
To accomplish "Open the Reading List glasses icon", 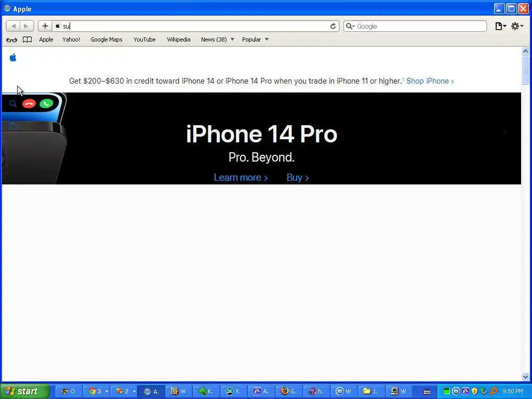I will coord(11,39).
